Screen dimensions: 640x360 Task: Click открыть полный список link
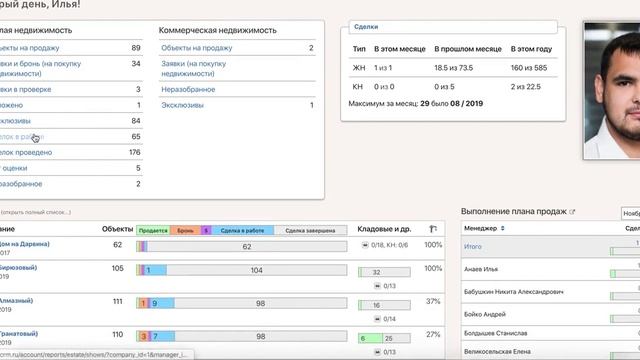36,212
